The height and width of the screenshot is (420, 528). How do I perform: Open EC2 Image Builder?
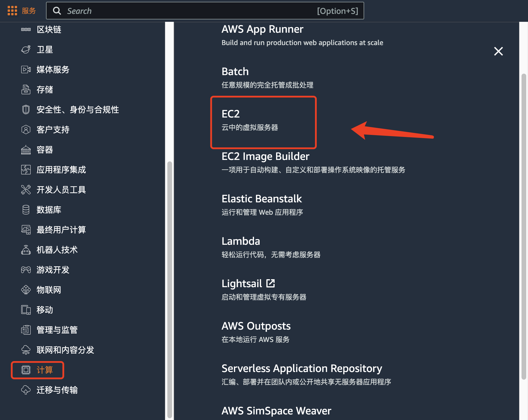(x=265, y=156)
